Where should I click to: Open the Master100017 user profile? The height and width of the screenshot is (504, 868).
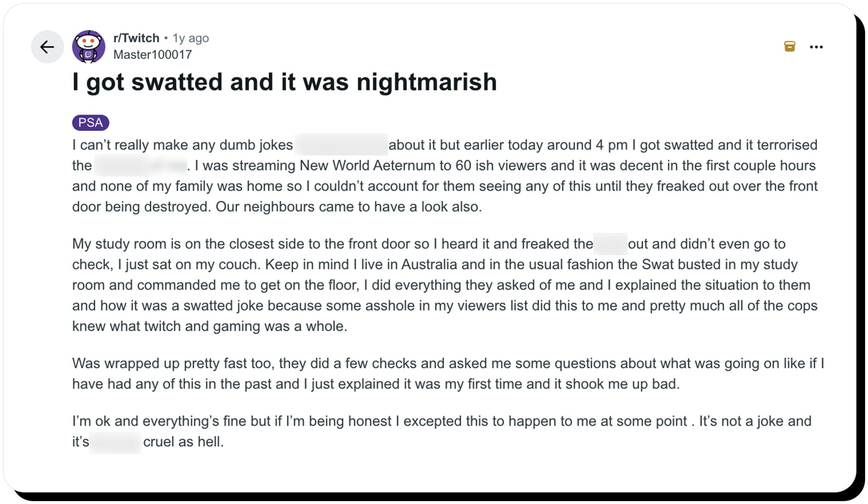pos(152,55)
